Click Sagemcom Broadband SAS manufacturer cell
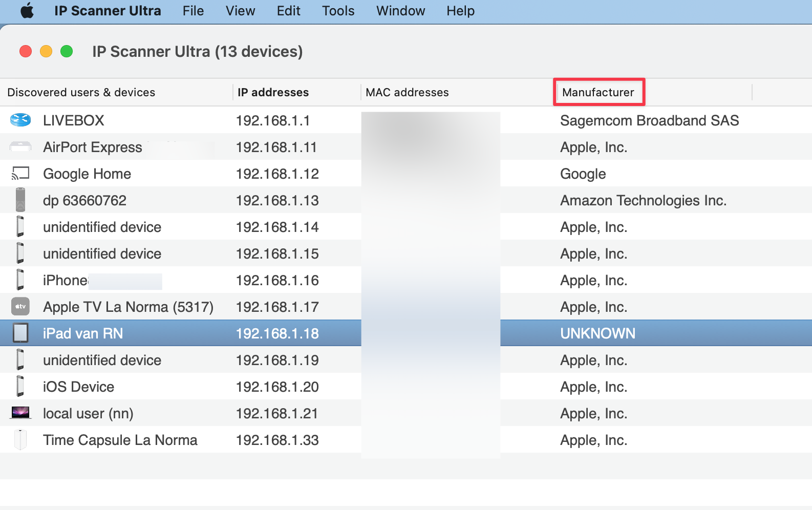 click(x=649, y=120)
